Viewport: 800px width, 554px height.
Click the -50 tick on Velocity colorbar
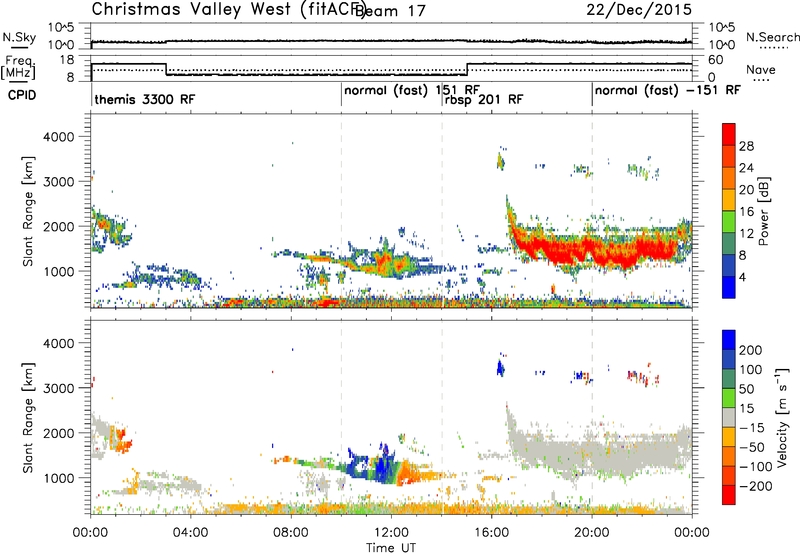[752, 447]
